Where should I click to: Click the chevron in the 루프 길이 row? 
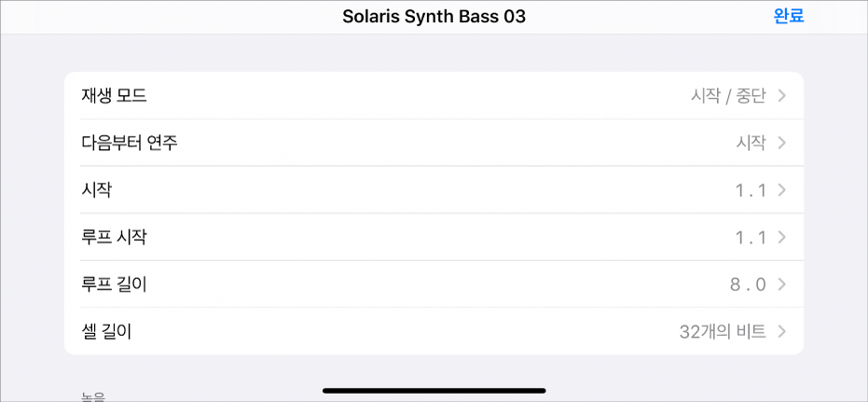click(782, 284)
